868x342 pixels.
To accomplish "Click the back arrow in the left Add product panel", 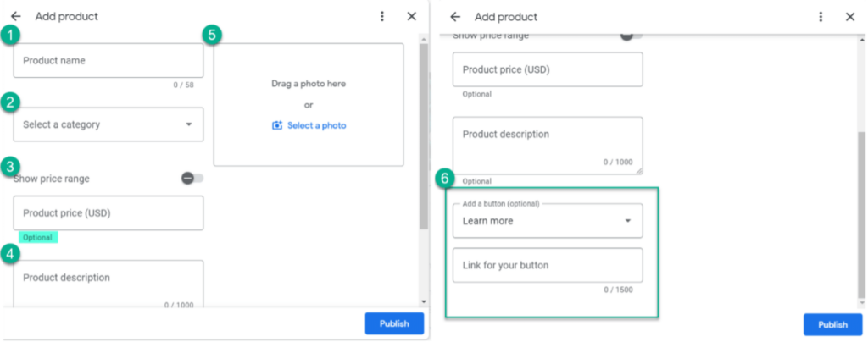I will pyautogui.click(x=15, y=17).
